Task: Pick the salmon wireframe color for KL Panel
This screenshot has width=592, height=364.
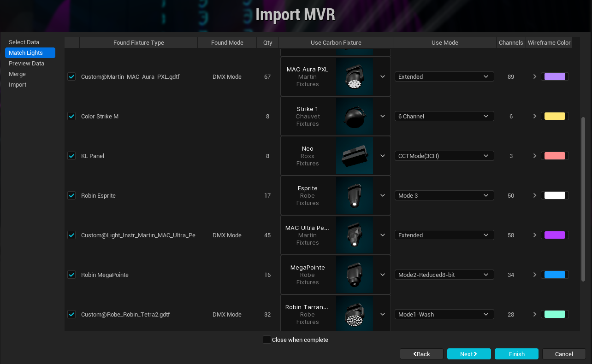Action: coord(555,156)
